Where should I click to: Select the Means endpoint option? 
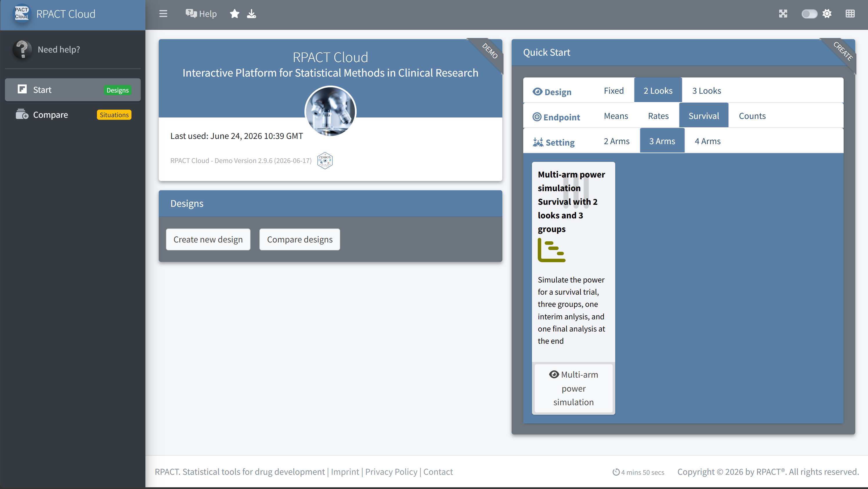coord(616,116)
